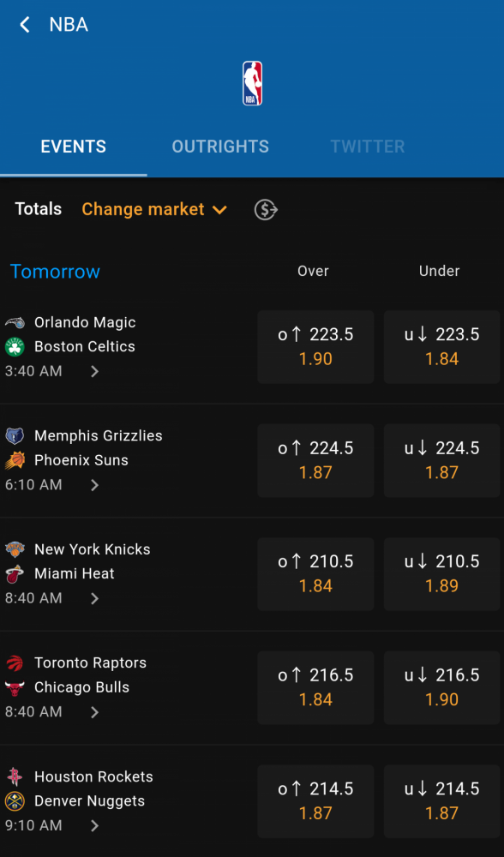Click the Chicago Bulls team logo
This screenshot has width=504, height=857.
click(x=15, y=687)
